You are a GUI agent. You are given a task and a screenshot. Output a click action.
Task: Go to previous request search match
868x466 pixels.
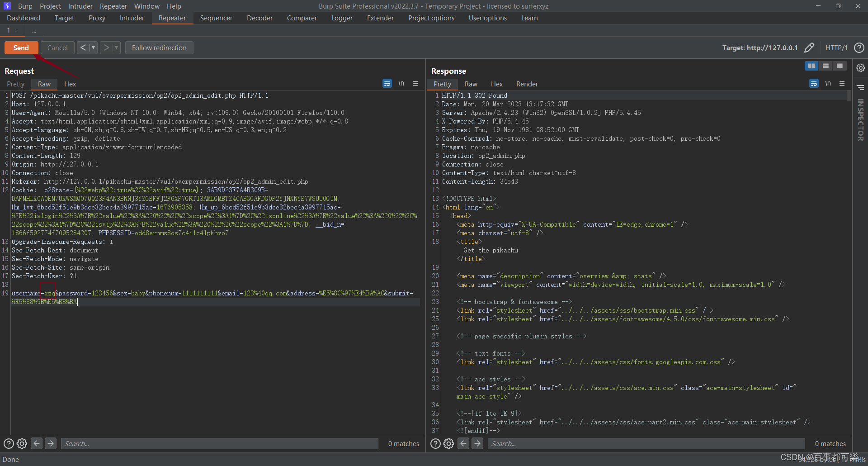(x=37, y=444)
